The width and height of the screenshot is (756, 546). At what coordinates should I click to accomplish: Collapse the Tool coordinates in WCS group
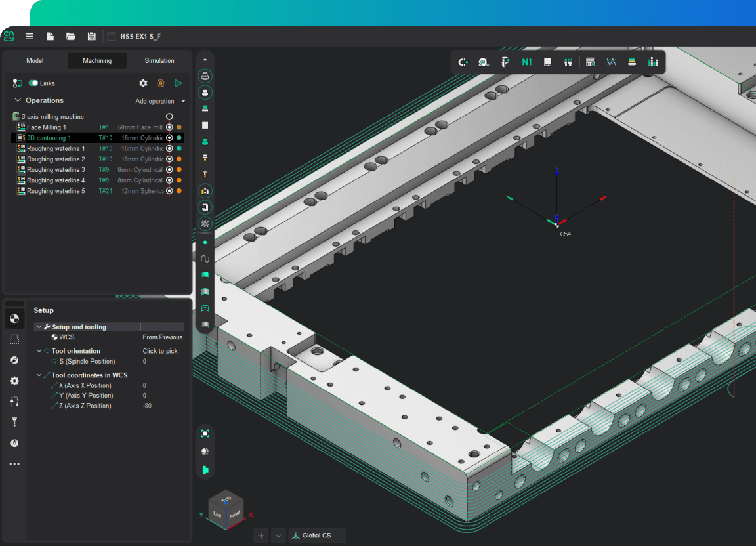pos(39,375)
